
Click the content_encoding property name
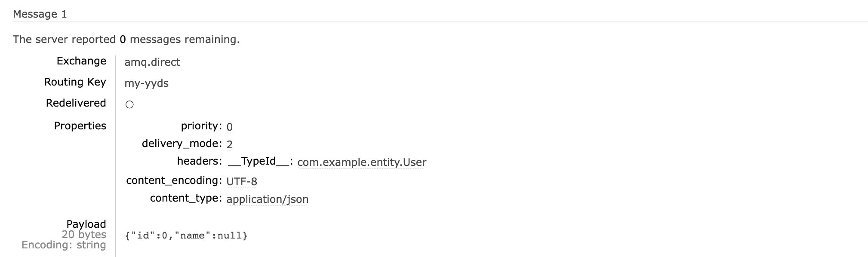[174, 181]
